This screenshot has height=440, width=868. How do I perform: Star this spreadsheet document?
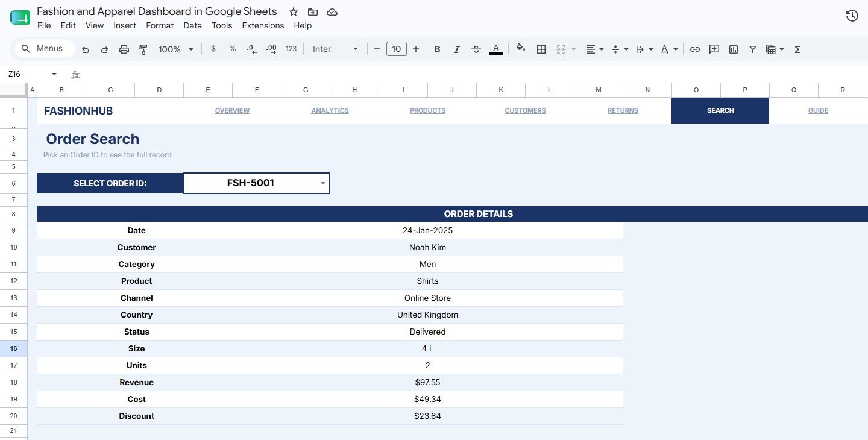294,12
